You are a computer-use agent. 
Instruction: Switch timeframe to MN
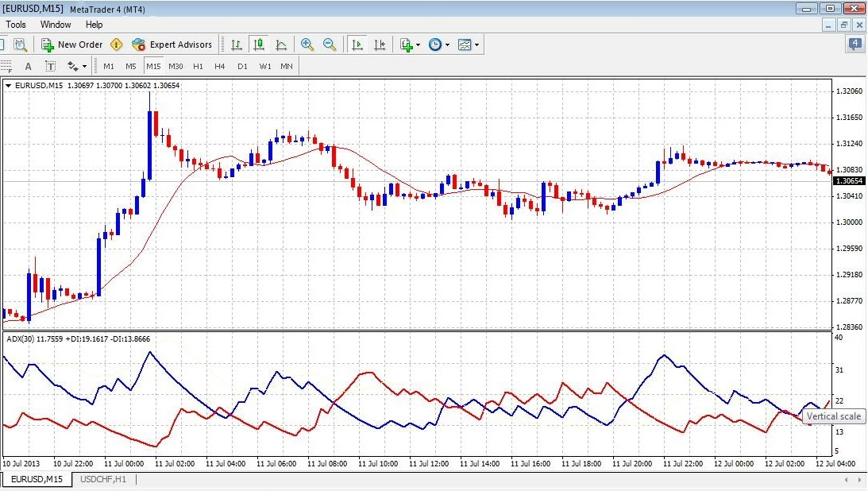pyautogui.click(x=287, y=67)
